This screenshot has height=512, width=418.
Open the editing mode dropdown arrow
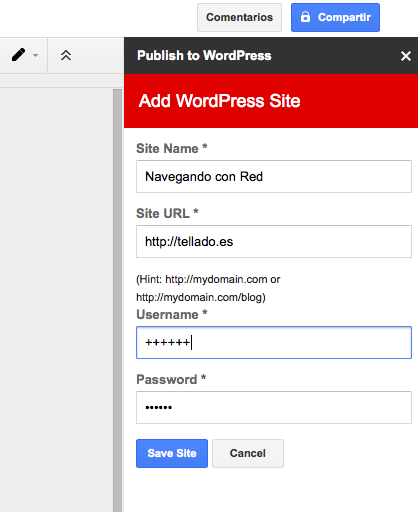pos(35,55)
